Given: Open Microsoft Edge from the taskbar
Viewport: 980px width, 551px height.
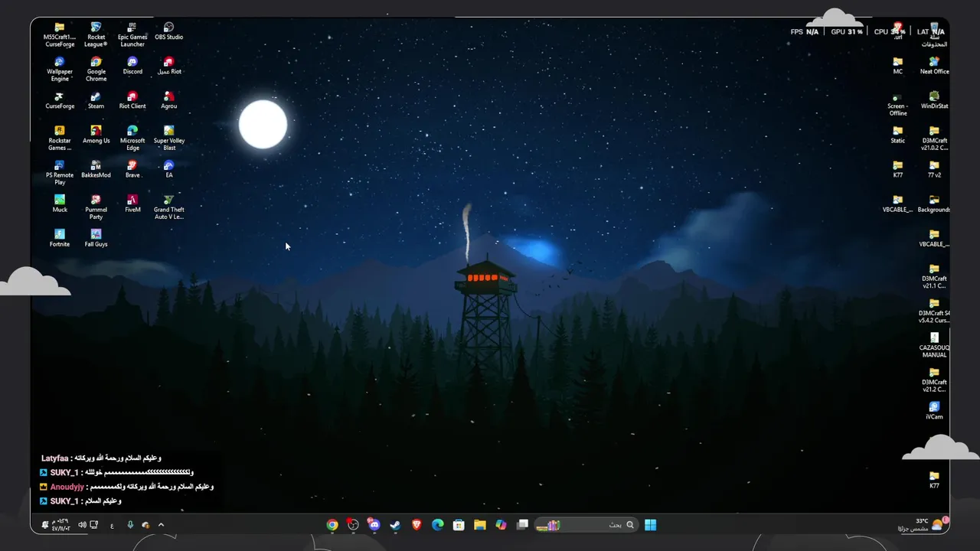Looking at the screenshot, I should (x=437, y=525).
